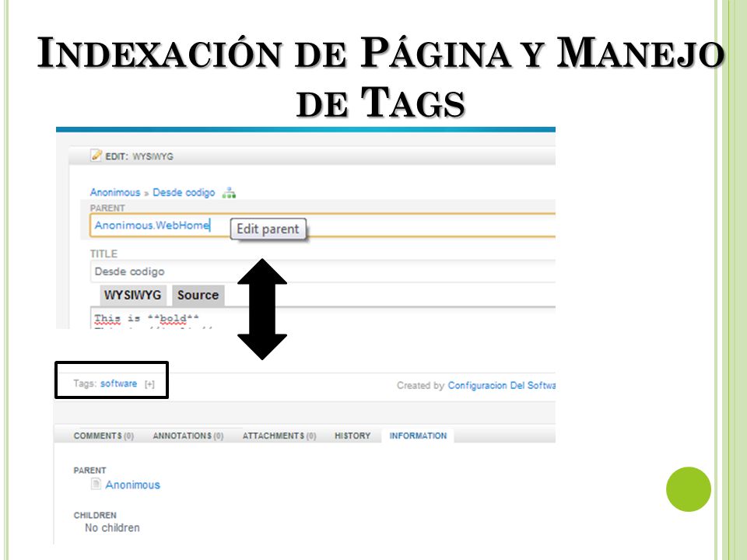Image resolution: width=747 pixels, height=560 pixels.
Task: Open the page hierarchy tree icon
Action: click(229, 193)
